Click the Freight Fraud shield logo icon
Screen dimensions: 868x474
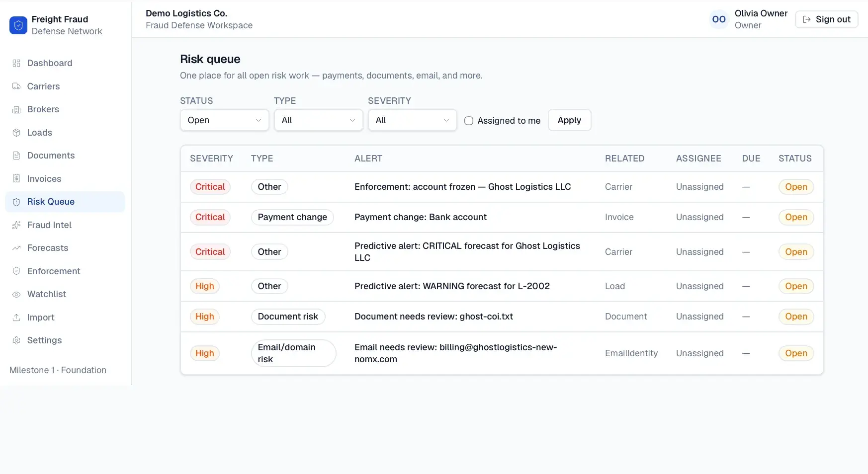[x=18, y=25]
